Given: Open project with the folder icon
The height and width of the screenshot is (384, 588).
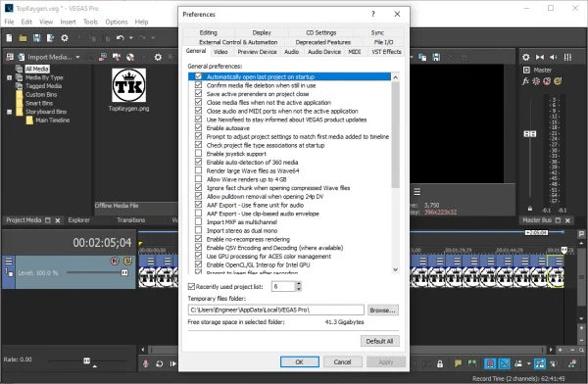Looking at the screenshot, I should pyautogui.click(x=23, y=38).
